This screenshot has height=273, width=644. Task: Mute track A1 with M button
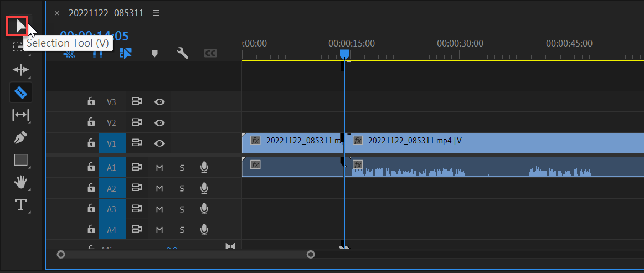159,167
